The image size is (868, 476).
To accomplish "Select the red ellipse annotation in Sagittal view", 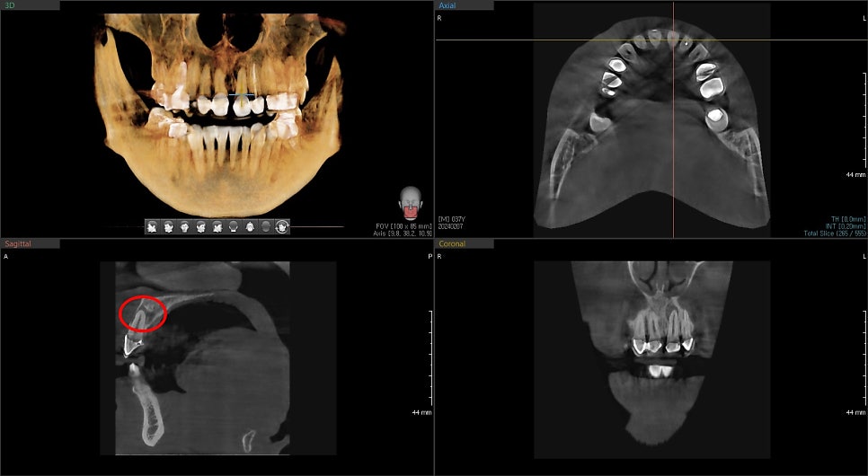I will (x=143, y=313).
